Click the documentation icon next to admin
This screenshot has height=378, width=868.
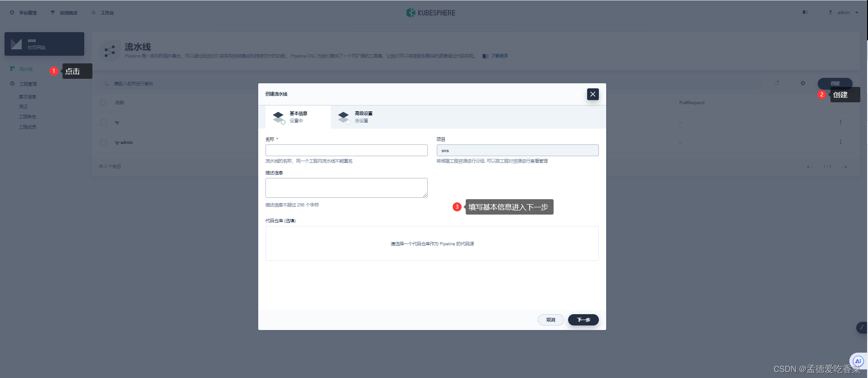point(805,12)
